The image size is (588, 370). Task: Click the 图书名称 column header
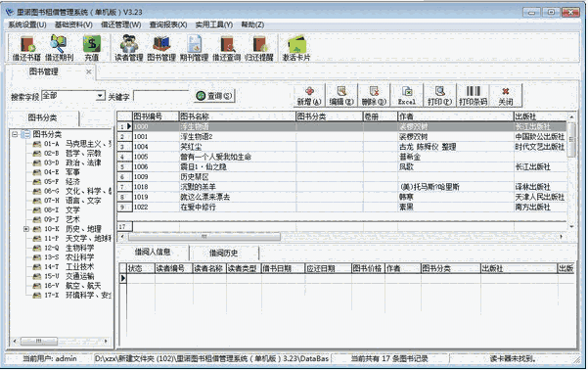(x=238, y=116)
